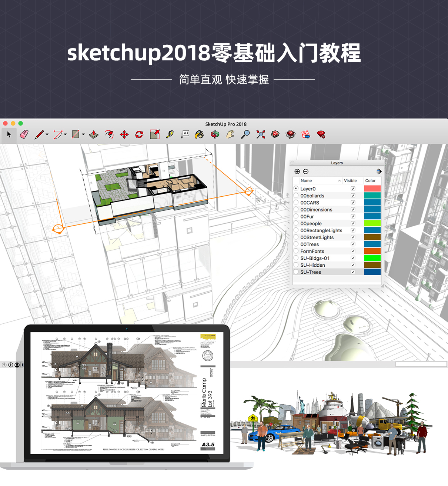Choose the Text label tool

point(185,134)
